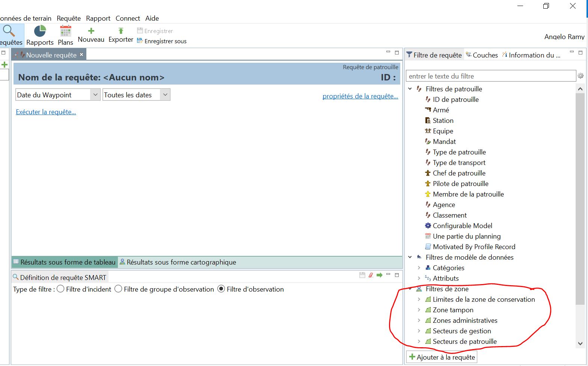Open the Requête menu
Screen dimensions: 588x366
68,18
